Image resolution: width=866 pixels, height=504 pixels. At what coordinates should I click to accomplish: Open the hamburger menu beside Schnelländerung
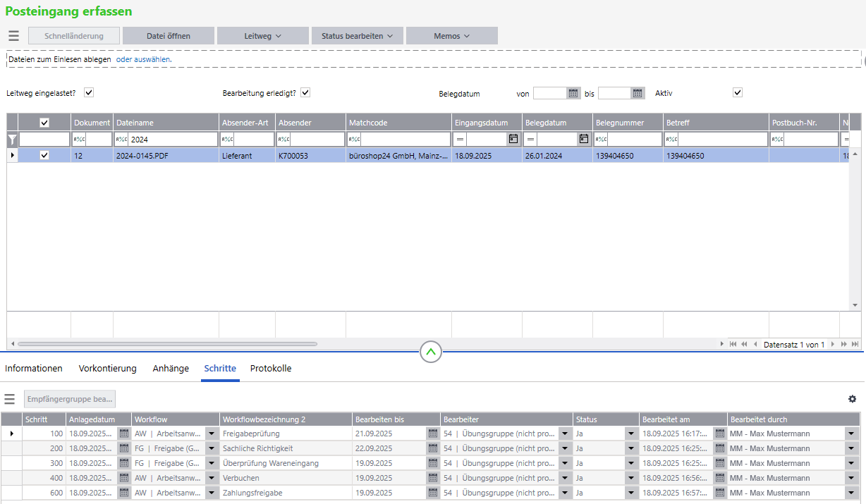click(x=13, y=36)
